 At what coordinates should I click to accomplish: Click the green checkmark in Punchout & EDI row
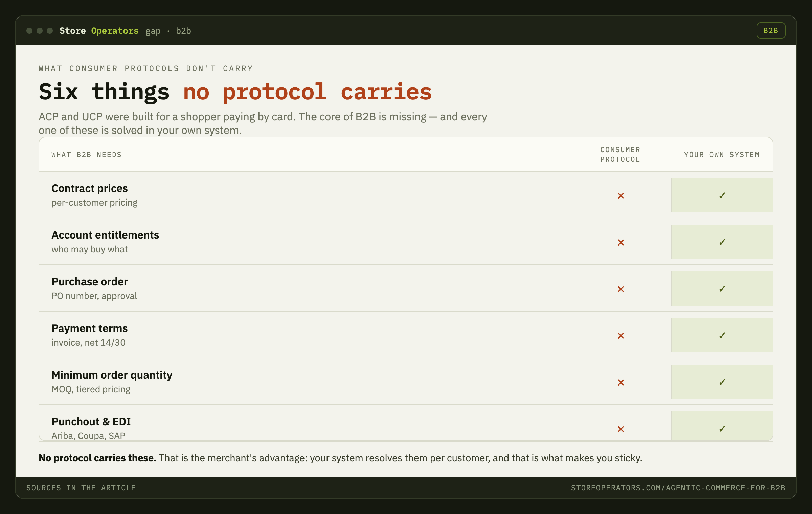(x=722, y=429)
